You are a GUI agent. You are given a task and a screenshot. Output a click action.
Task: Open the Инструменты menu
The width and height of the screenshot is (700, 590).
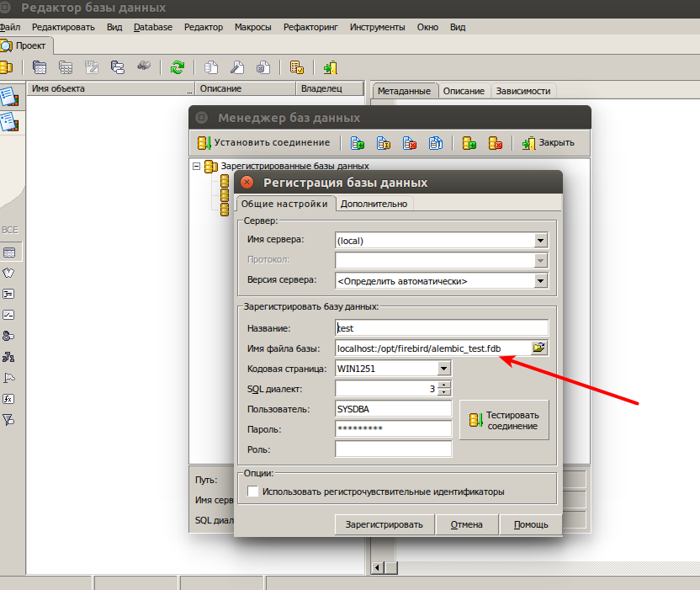click(x=377, y=27)
